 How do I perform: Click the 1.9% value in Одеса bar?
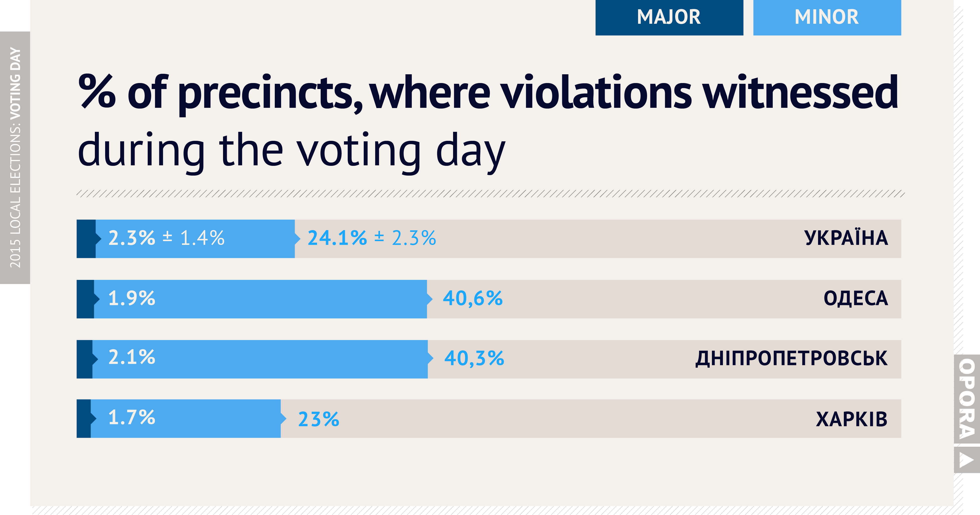click(x=132, y=299)
